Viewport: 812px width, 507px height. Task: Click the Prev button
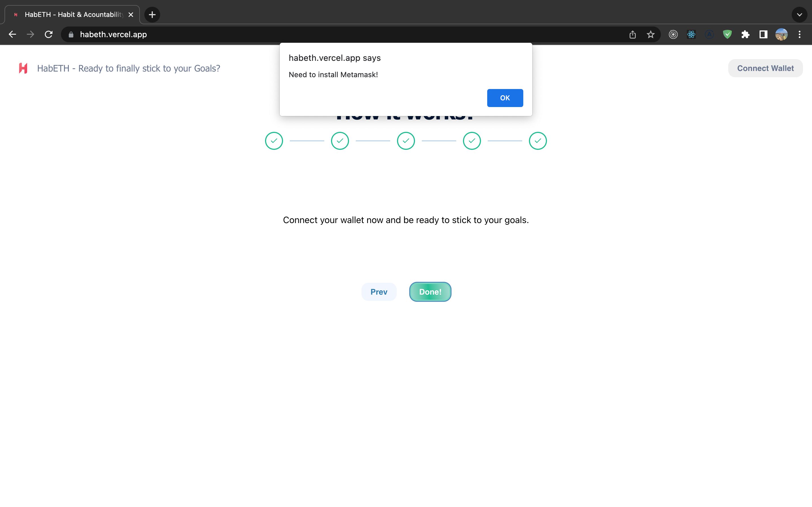(378, 292)
